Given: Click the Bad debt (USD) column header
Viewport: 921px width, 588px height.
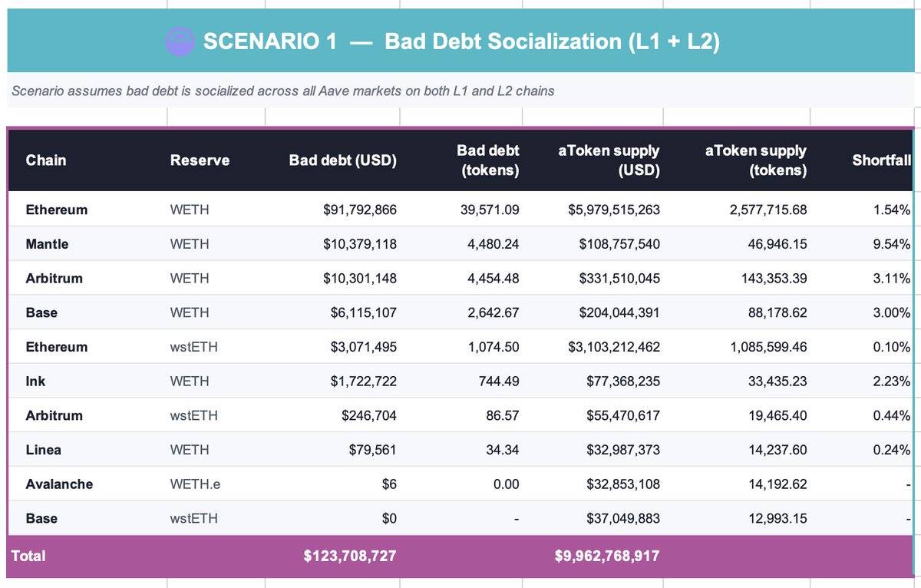Looking at the screenshot, I should click(x=342, y=160).
